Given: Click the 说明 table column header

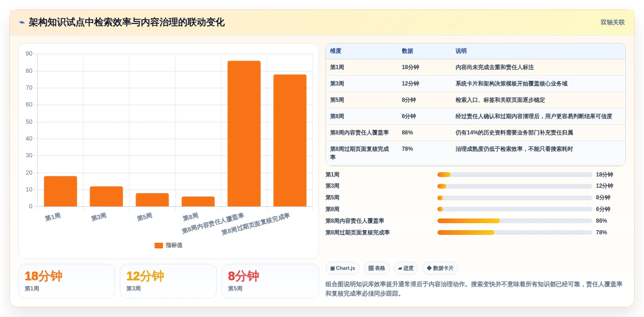Looking at the screenshot, I should pyautogui.click(x=461, y=51).
